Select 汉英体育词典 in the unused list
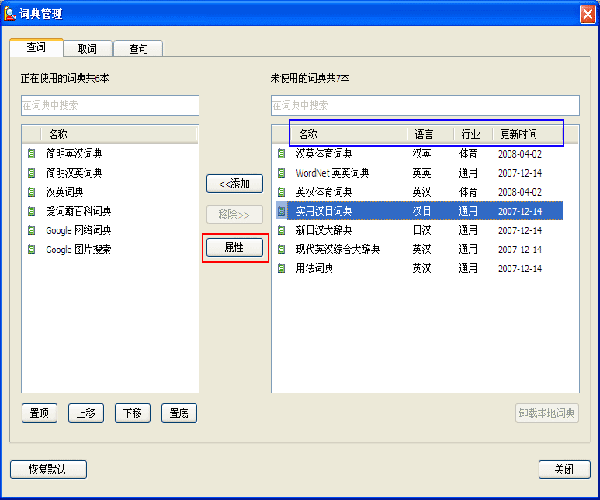Viewport: 600px width, 500px height. coord(324,153)
